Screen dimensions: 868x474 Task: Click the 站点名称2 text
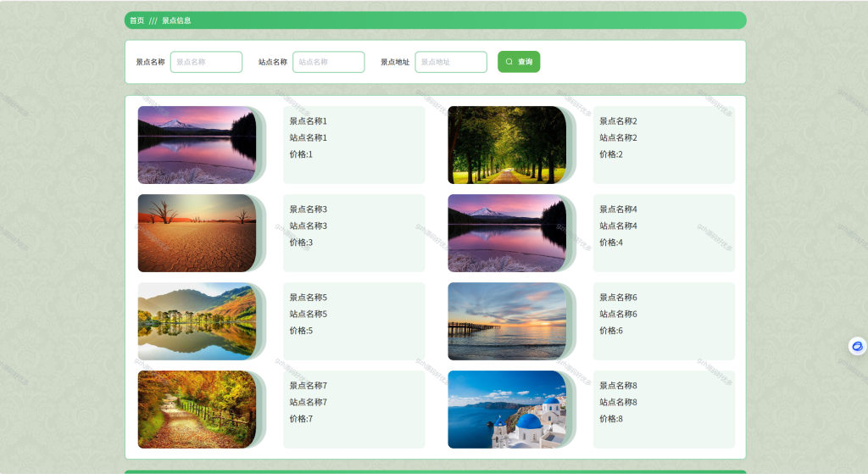click(618, 137)
